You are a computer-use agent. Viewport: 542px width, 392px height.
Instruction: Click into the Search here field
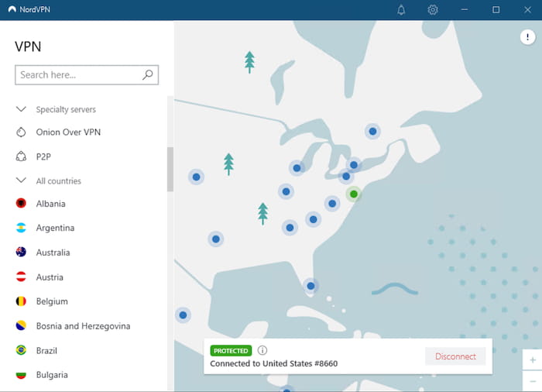87,74
